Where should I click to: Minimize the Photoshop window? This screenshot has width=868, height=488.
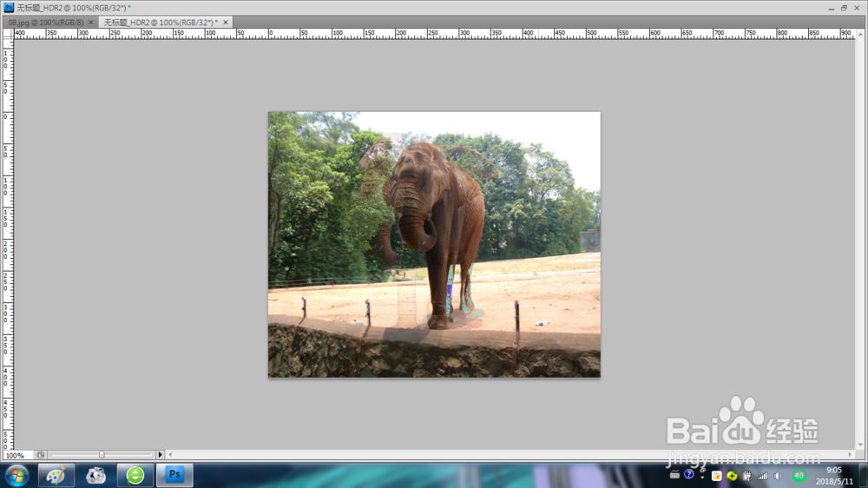pyautogui.click(x=831, y=8)
